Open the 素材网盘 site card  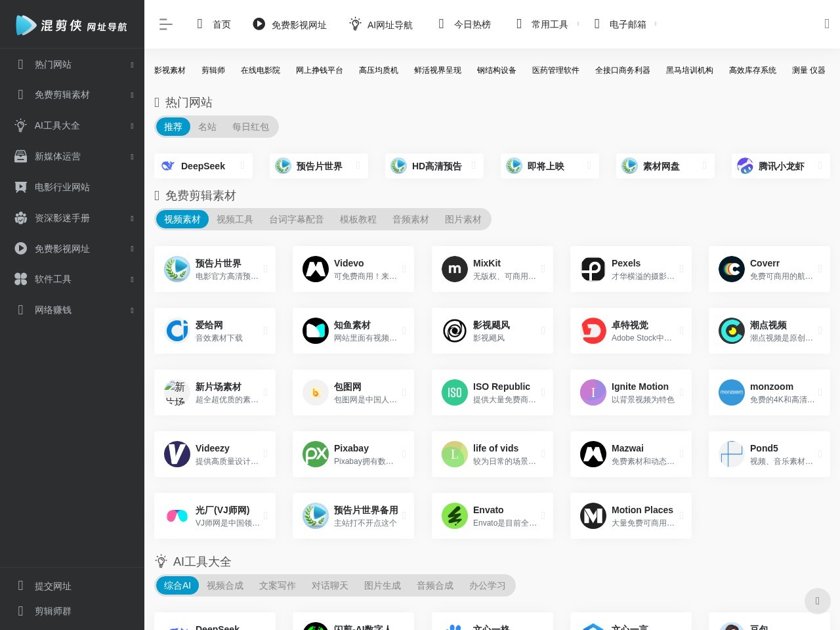(665, 166)
